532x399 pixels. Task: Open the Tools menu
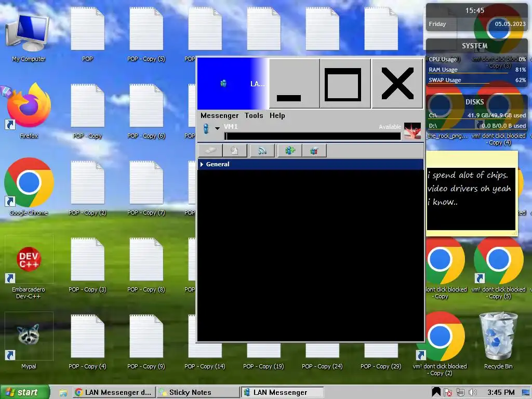click(254, 115)
